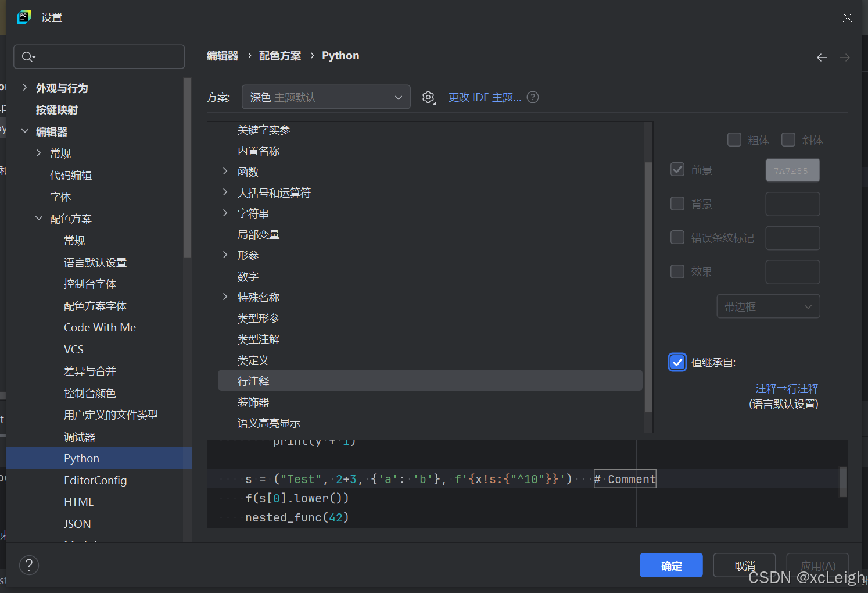Follow the 注释→行注释 inherited link

point(787,388)
